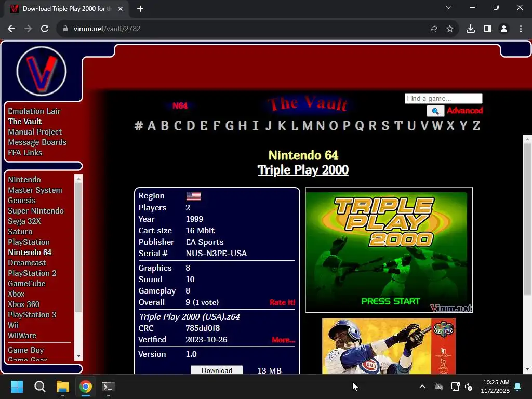This screenshot has height=399, width=532.
Task: Bookmark this page with star icon
Action: tap(450, 29)
